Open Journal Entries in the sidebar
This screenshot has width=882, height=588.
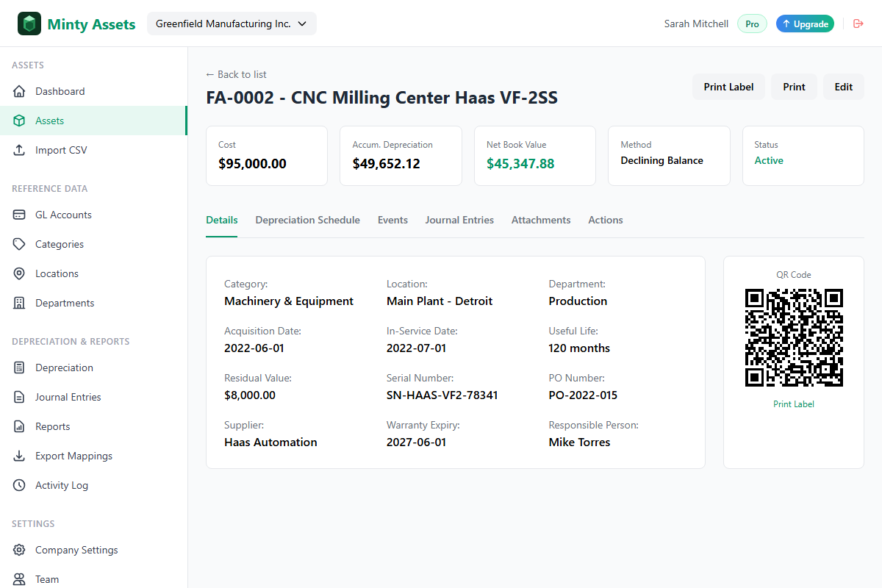(x=93, y=397)
